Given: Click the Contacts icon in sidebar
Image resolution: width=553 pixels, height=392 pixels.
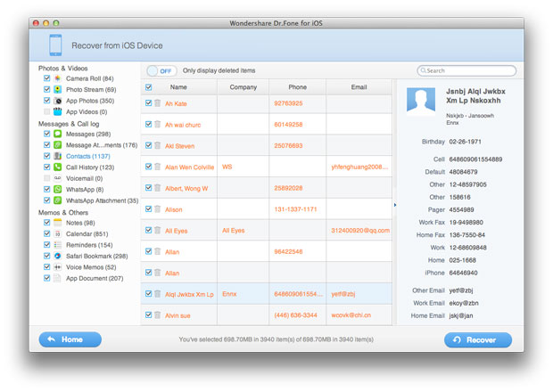Looking at the screenshot, I should tap(57, 156).
